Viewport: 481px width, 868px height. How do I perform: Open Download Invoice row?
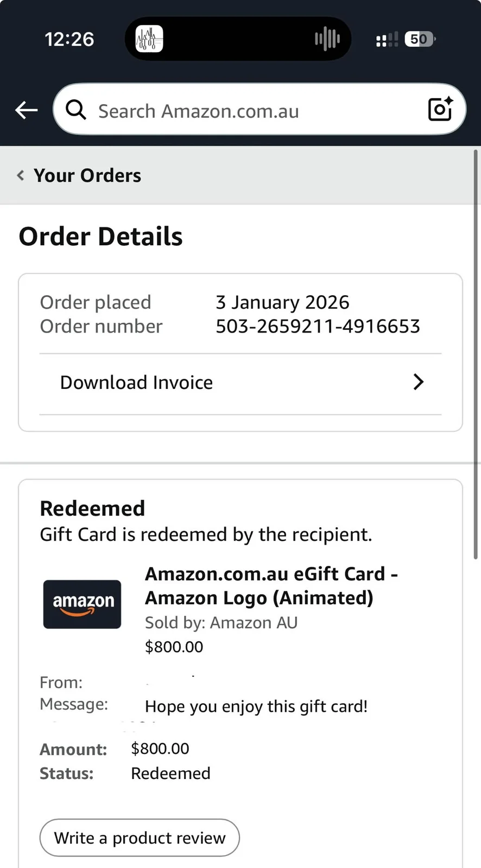240,382
